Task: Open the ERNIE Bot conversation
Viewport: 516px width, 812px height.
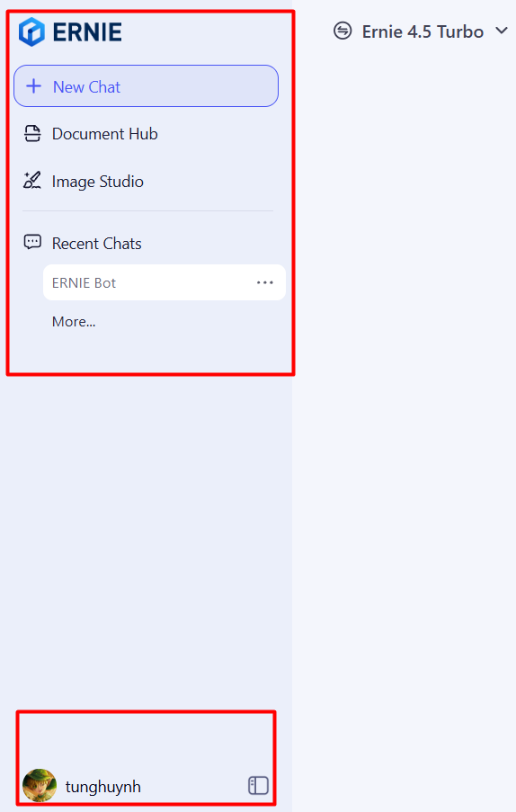Action: [x=165, y=282]
